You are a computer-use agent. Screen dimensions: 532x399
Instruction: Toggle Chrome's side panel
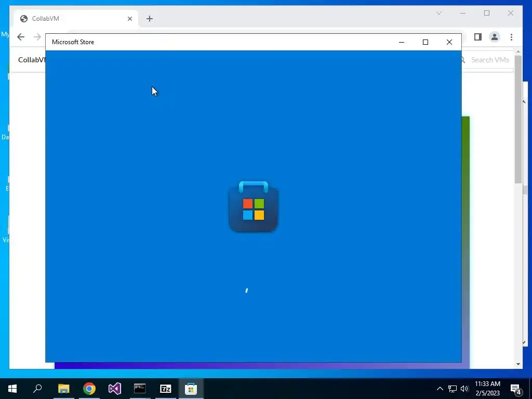[x=478, y=37]
